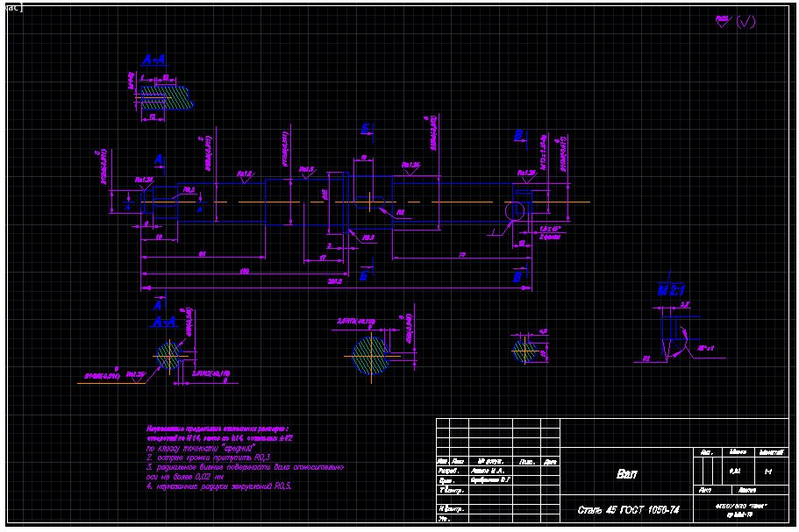Select the A-A label above the circular cross-section
Screen dimensions: 799x532
pos(165,322)
